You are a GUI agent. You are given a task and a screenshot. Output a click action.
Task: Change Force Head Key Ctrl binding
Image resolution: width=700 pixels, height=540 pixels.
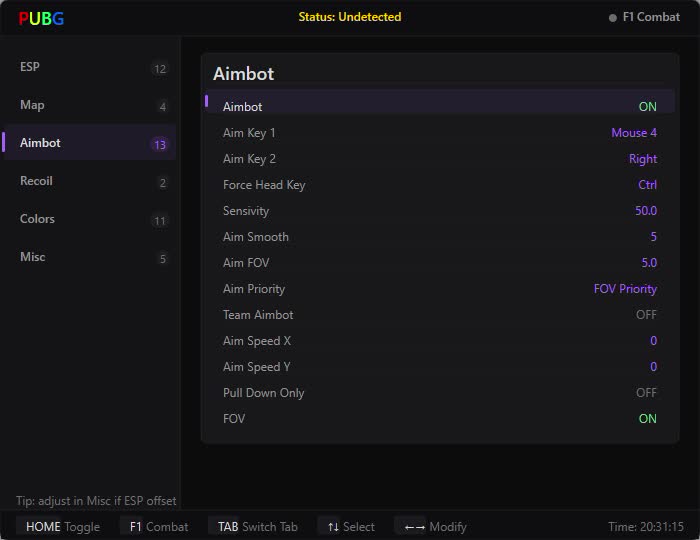click(647, 185)
